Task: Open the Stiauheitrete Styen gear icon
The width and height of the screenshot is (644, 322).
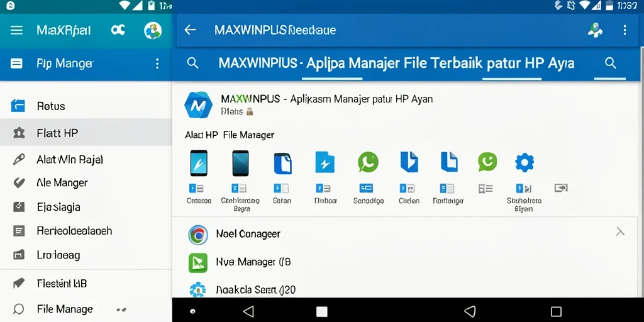Action: point(525,163)
